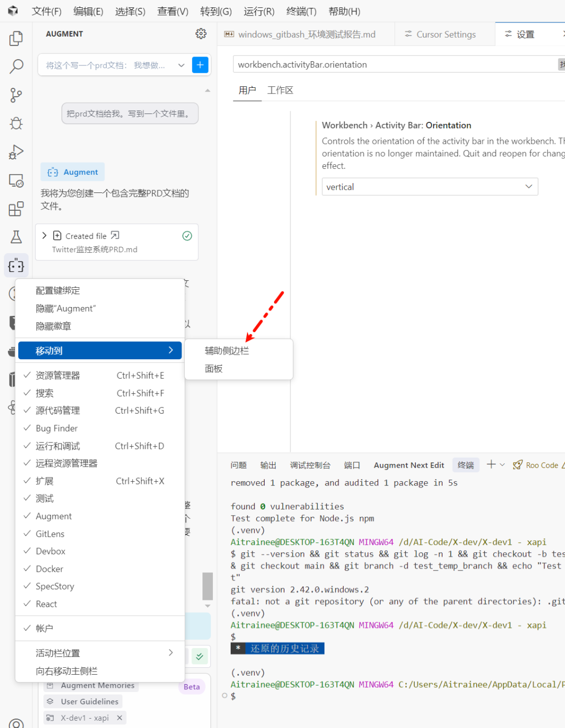Open the Run and Debug play-bug icon

16,152
